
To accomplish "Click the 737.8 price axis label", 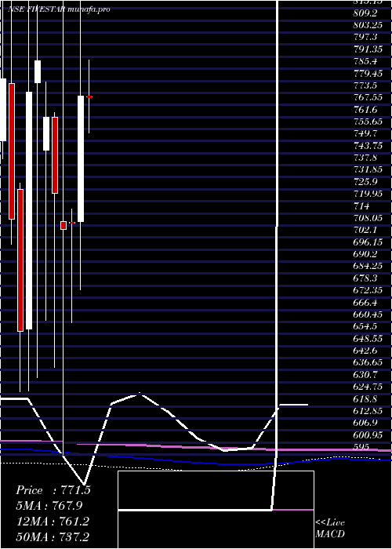I will click(365, 158).
